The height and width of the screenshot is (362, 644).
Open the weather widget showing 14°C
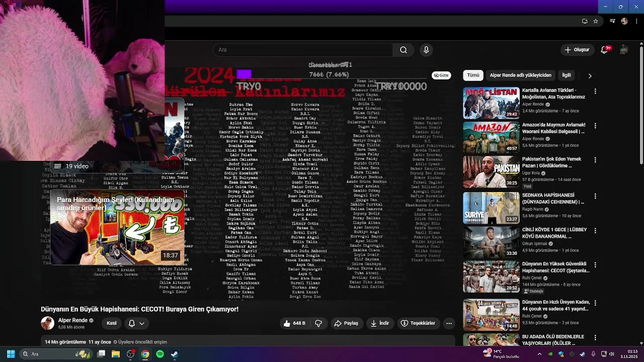point(501,354)
